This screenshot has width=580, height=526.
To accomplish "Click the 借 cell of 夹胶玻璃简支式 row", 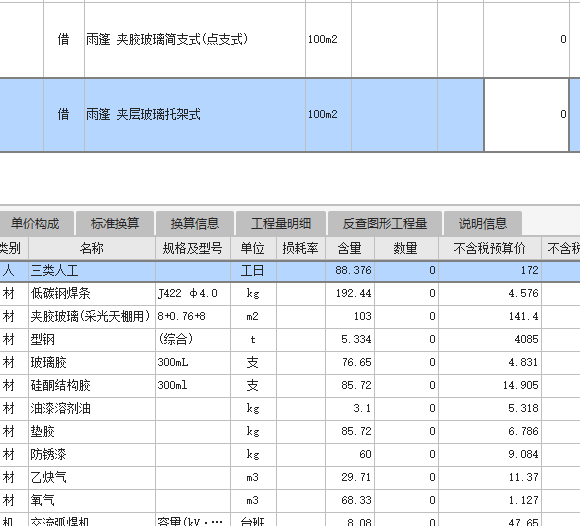I will [64, 39].
